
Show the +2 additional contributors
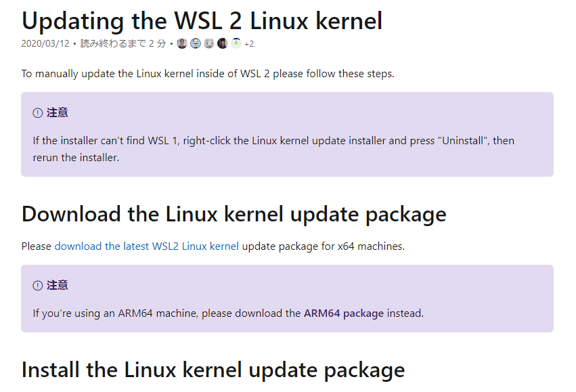tap(249, 44)
